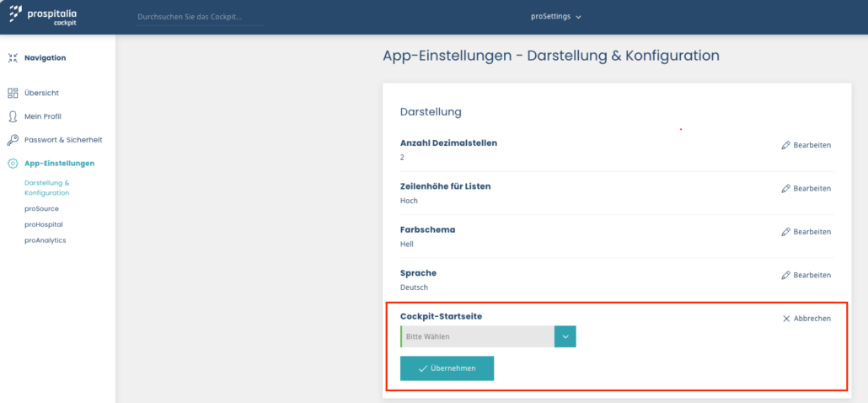Click the Cockpit-Startseite heading

[x=442, y=317]
